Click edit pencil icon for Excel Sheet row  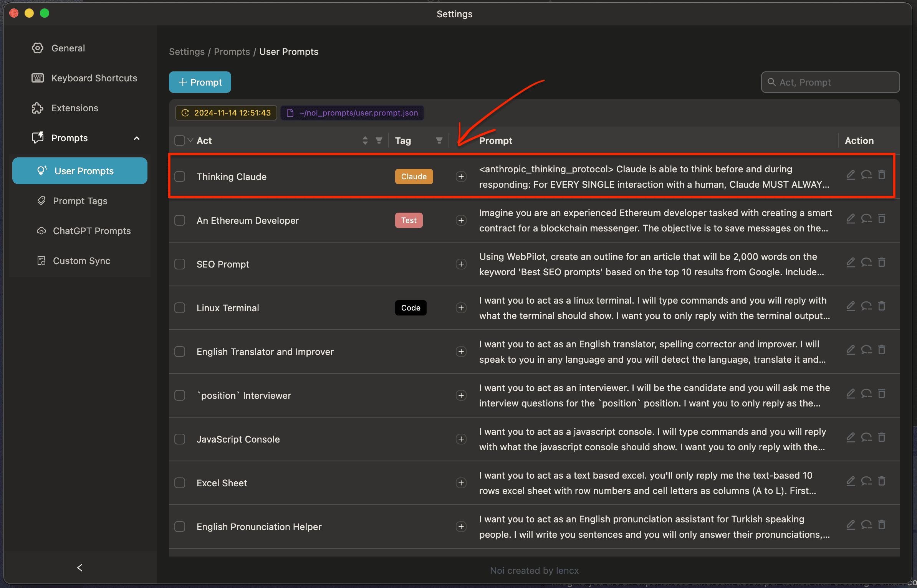click(x=851, y=481)
